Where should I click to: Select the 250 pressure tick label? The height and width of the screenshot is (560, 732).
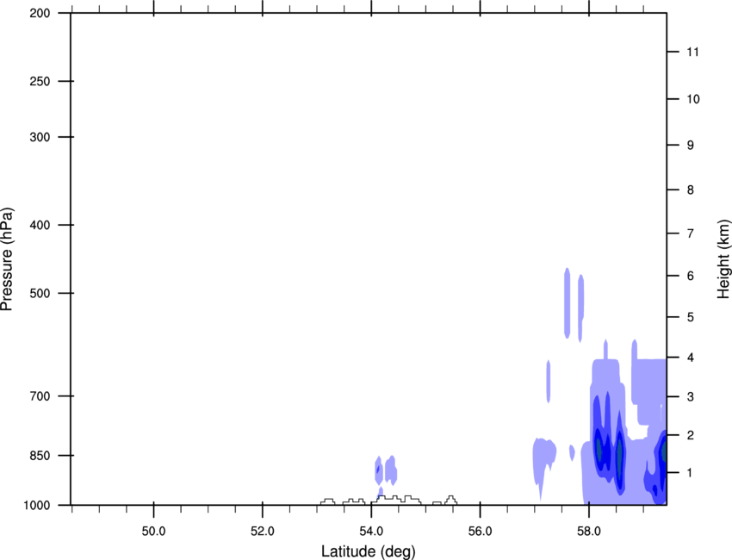pyautogui.click(x=40, y=81)
